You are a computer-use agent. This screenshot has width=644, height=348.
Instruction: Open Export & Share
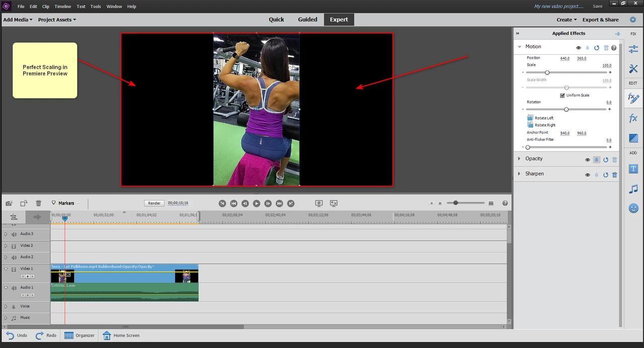coord(600,20)
